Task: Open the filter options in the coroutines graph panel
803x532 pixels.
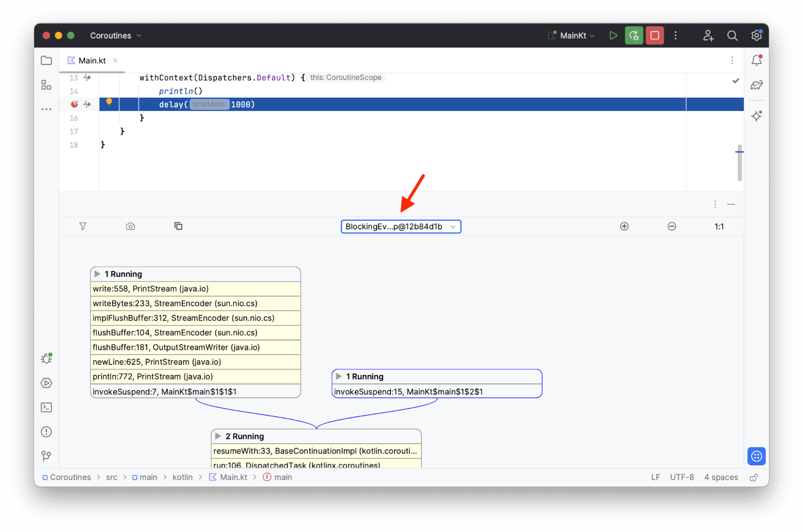Action: (83, 226)
